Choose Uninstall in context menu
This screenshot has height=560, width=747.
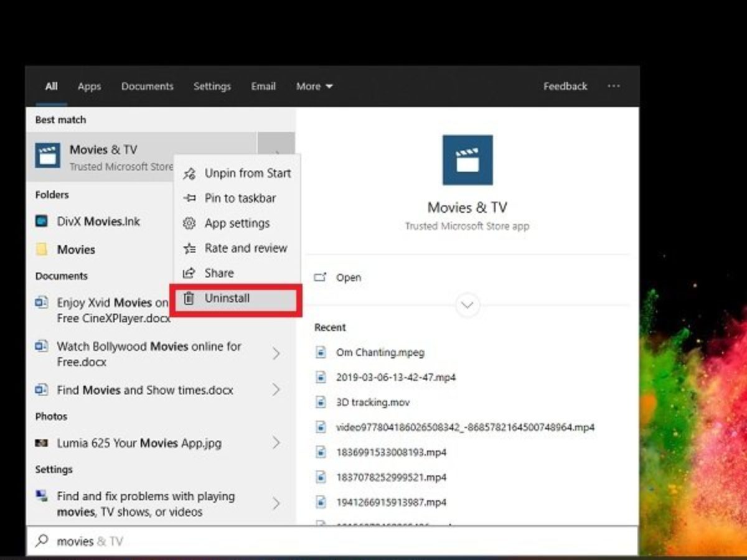(236, 299)
